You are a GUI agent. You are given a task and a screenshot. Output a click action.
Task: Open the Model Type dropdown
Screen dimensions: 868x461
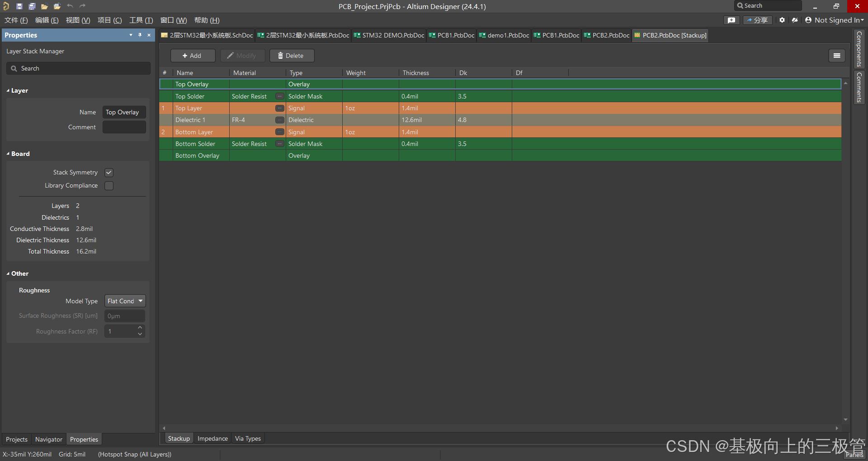[125, 301]
